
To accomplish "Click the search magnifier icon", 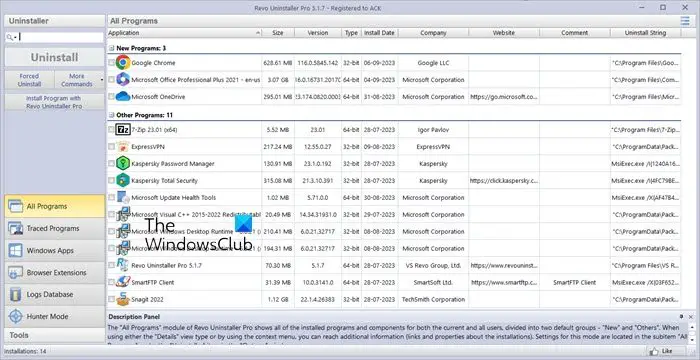I will (9, 38).
